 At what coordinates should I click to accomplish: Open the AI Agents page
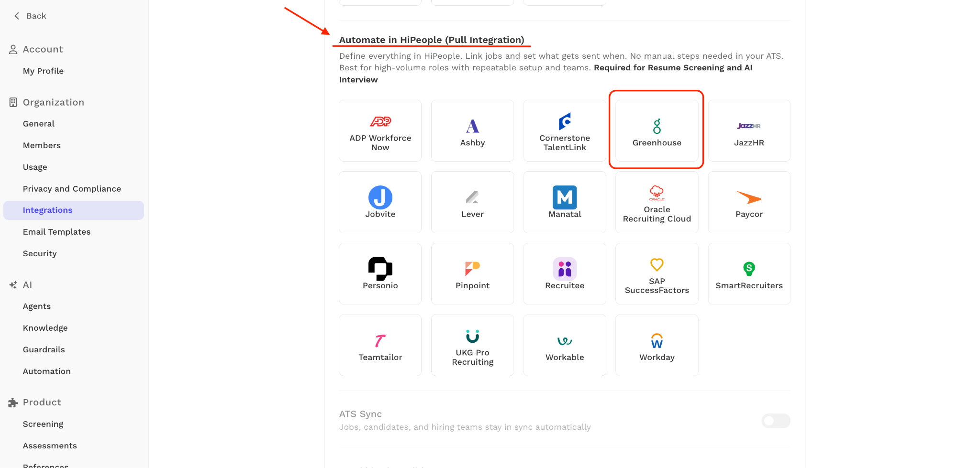[37, 306]
